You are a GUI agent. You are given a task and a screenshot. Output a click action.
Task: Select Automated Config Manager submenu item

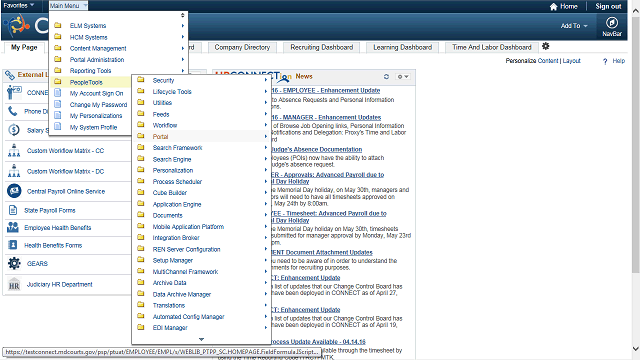(x=189, y=317)
